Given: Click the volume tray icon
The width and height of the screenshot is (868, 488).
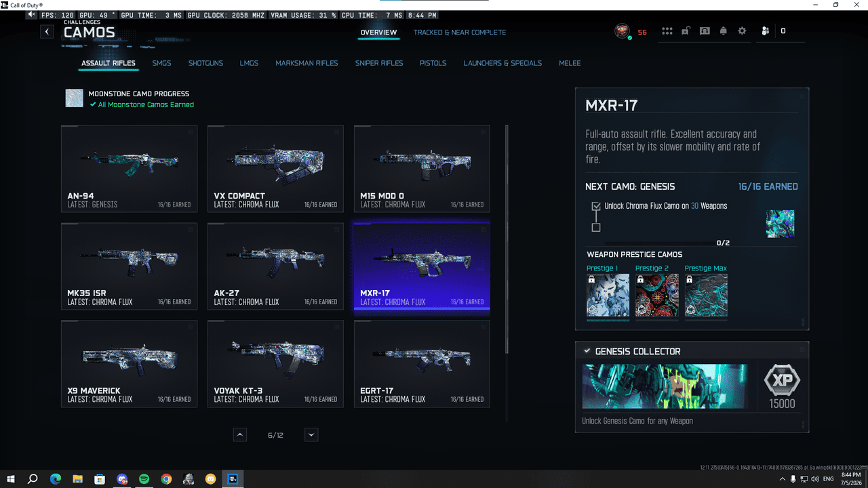Looking at the screenshot, I should click(816, 479).
